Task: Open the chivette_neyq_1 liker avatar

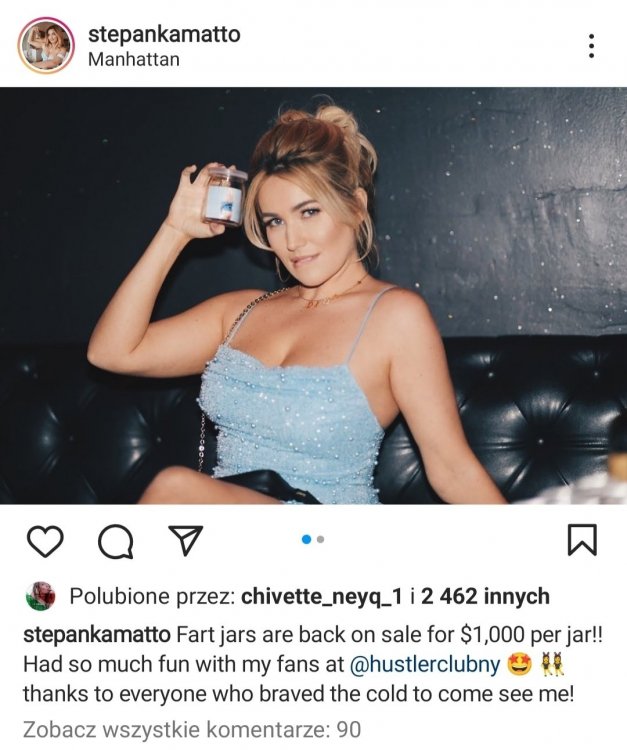Action: pyautogui.click(x=41, y=596)
